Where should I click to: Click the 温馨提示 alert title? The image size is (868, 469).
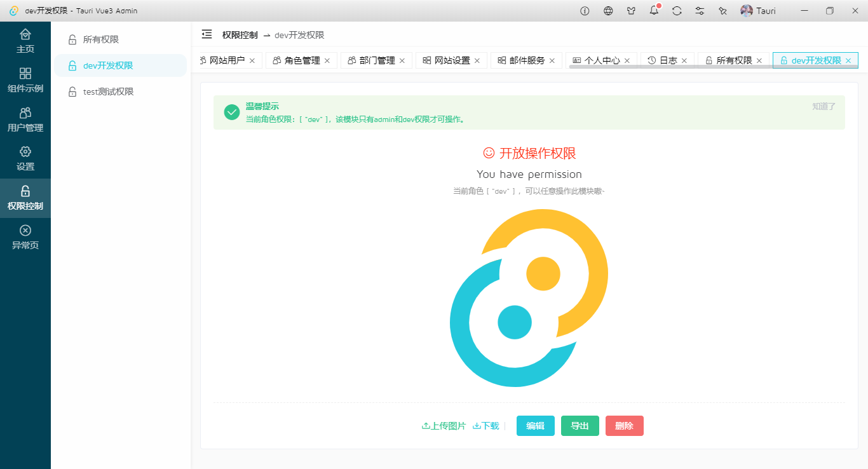262,106
